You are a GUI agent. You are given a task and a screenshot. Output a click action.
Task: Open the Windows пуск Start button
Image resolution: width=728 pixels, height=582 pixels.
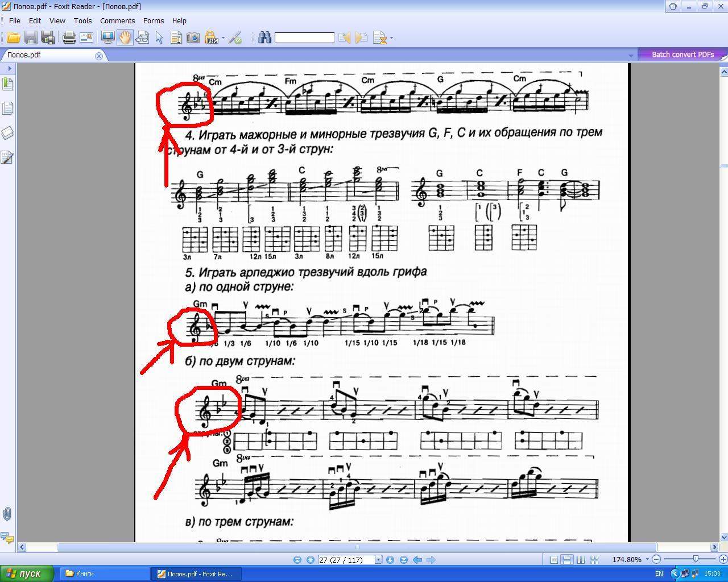[27, 573]
